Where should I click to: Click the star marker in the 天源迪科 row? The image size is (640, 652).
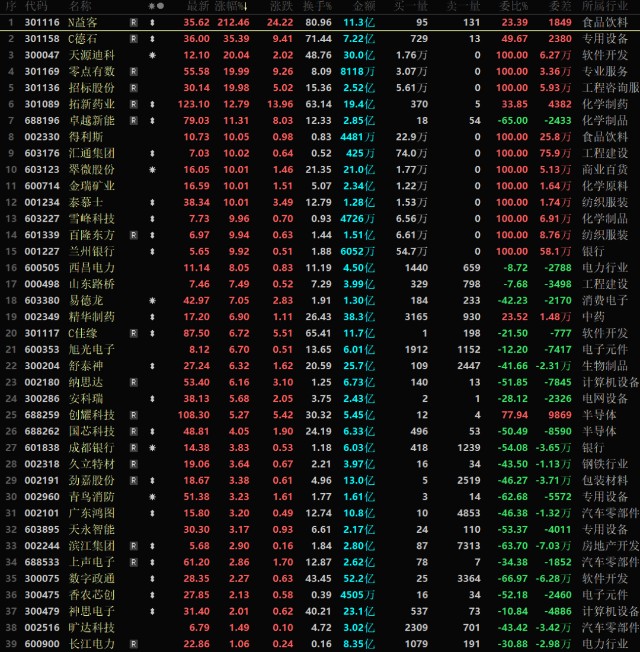(x=152, y=55)
